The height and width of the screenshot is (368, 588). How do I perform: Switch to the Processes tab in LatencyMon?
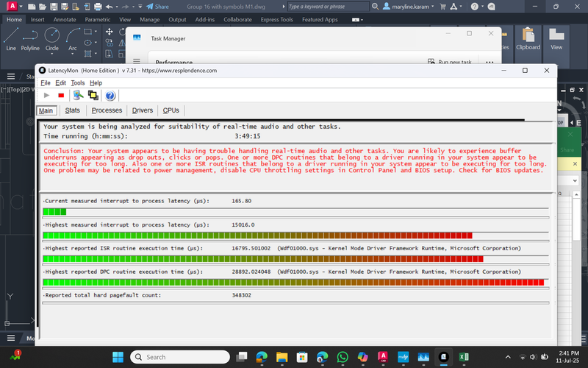pos(107,110)
